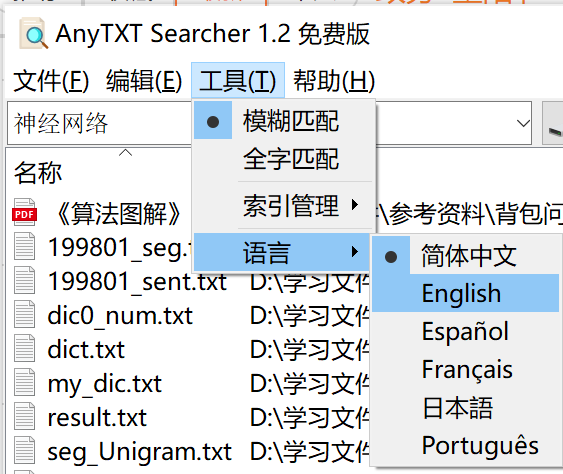Switch language to Português
The width and height of the screenshot is (563, 474).
(466, 446)
